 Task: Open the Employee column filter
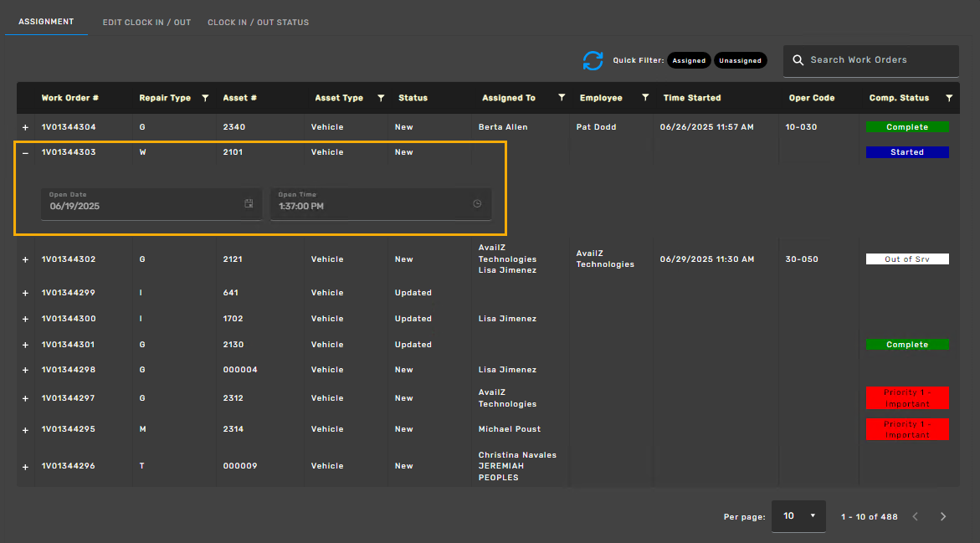click(645, 98)
